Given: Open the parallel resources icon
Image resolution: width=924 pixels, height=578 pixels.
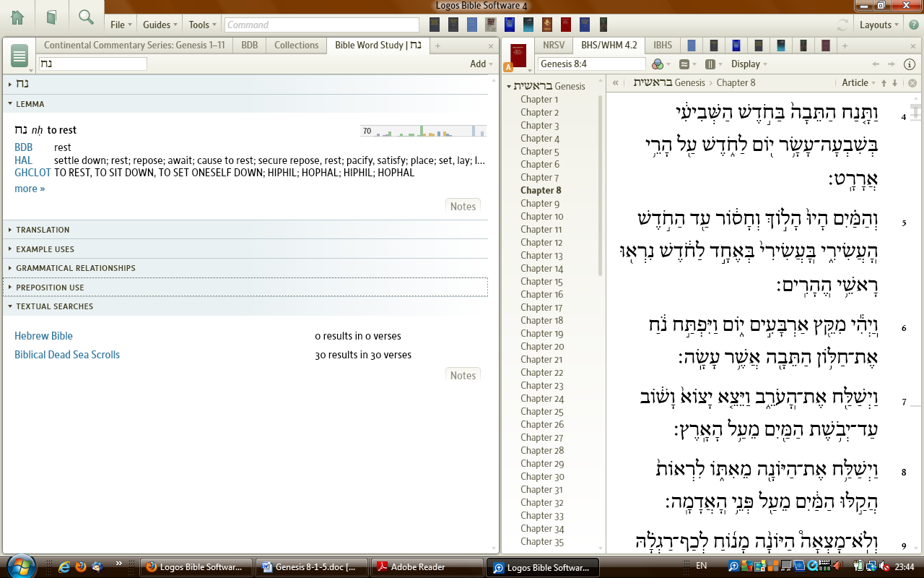Looking at the screenshot, I should [684, 64].
